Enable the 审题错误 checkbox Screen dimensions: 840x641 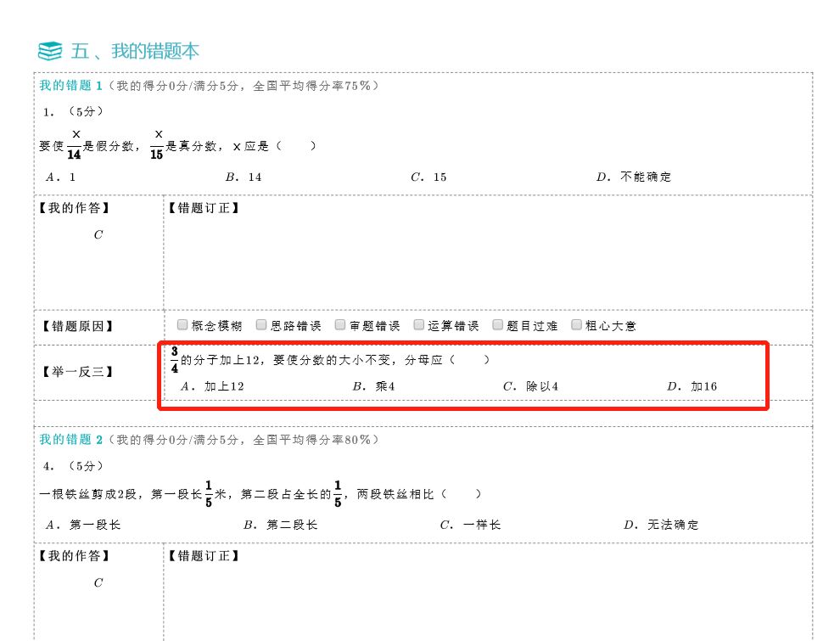(340, 324)
